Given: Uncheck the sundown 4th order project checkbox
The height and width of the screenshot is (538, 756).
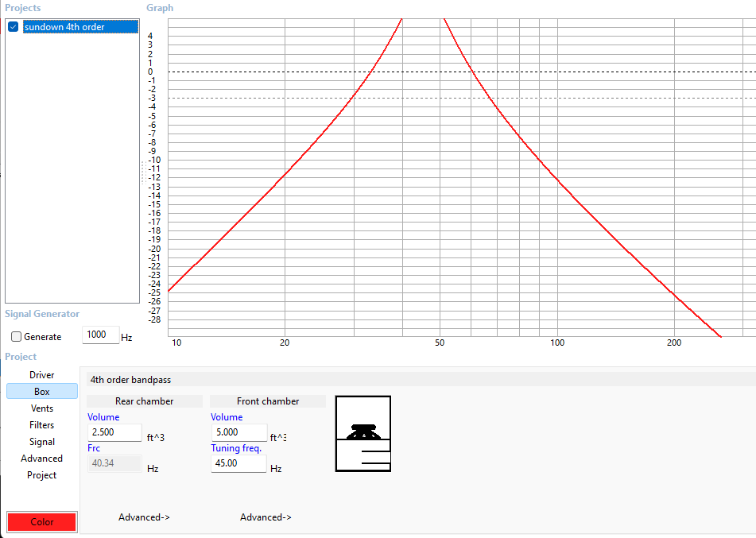Looking at the screenshot, I should point(14,27).
